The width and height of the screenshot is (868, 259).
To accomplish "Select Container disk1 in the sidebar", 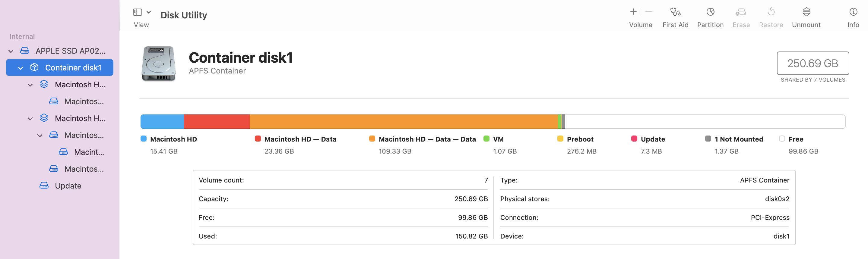I will coord(73,67).
